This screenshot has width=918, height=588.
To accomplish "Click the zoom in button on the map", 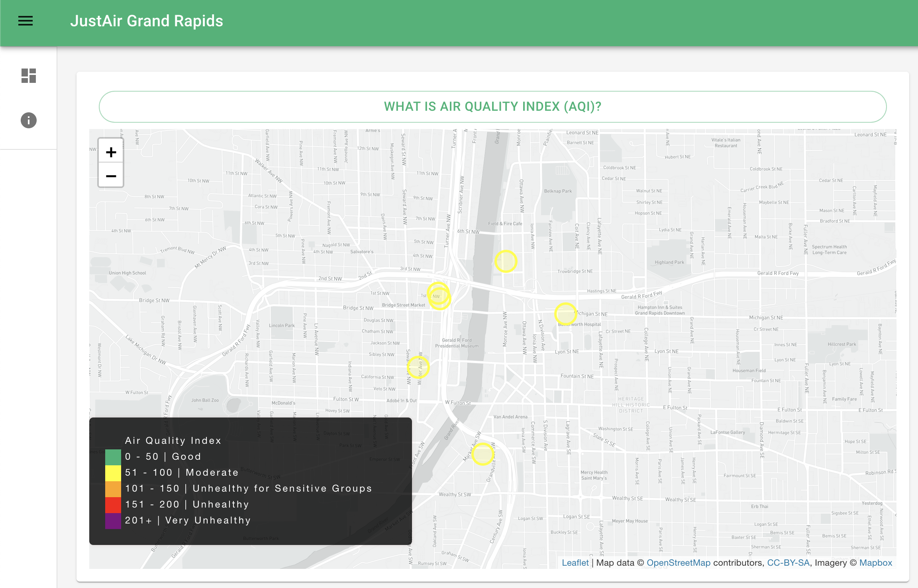I will pyautogui.click(x=110, y=152).
